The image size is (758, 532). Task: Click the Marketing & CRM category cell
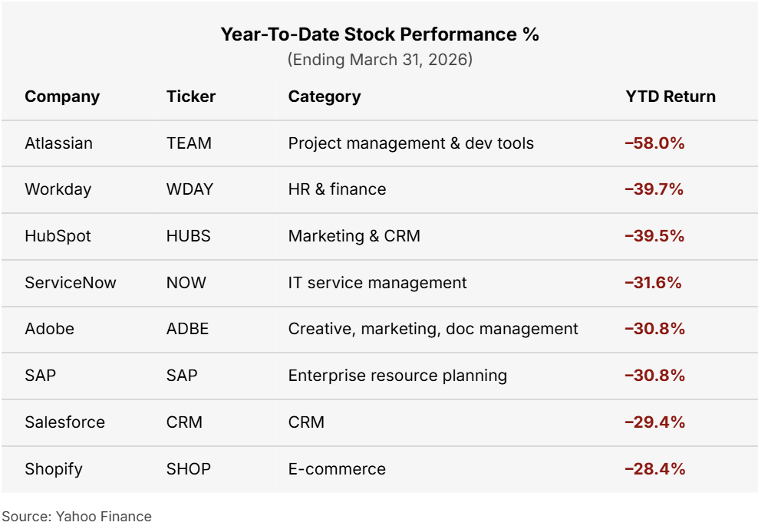354,236
